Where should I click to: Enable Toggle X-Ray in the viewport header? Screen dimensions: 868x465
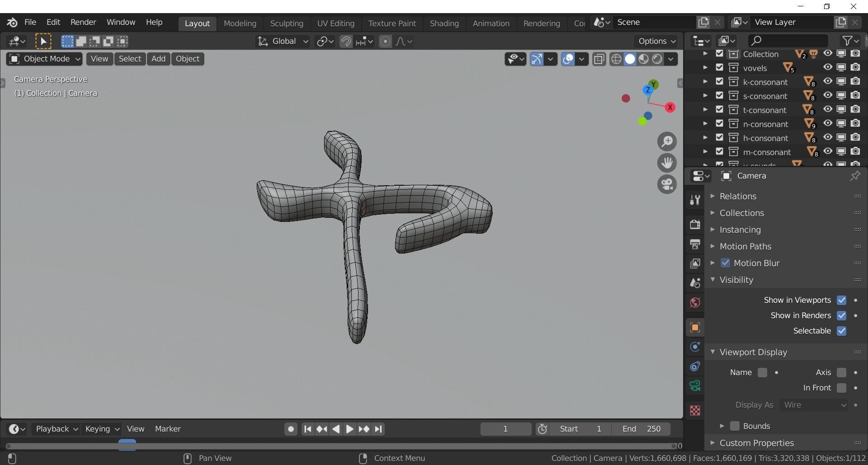click(599, 59)
